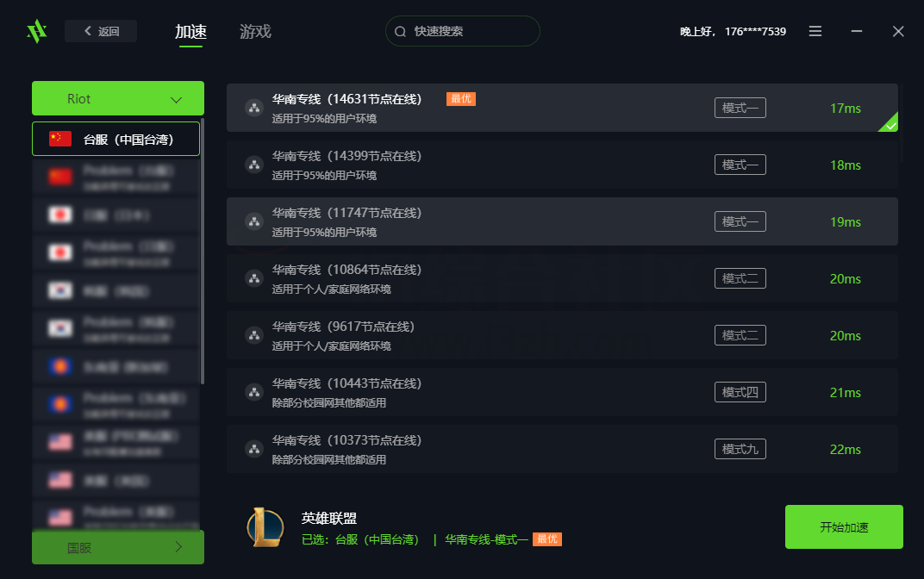
Task: Click the 22ms latency value
Action: pos(846,450)
